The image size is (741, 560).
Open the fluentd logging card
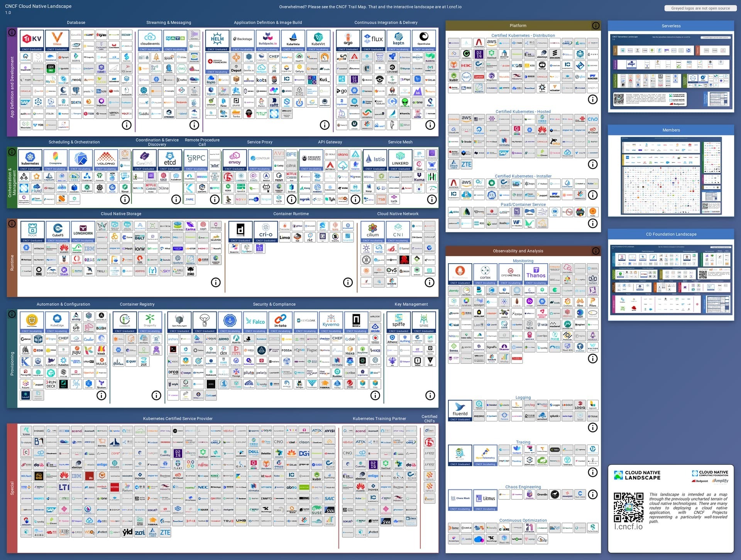click(x=460, y=411)
